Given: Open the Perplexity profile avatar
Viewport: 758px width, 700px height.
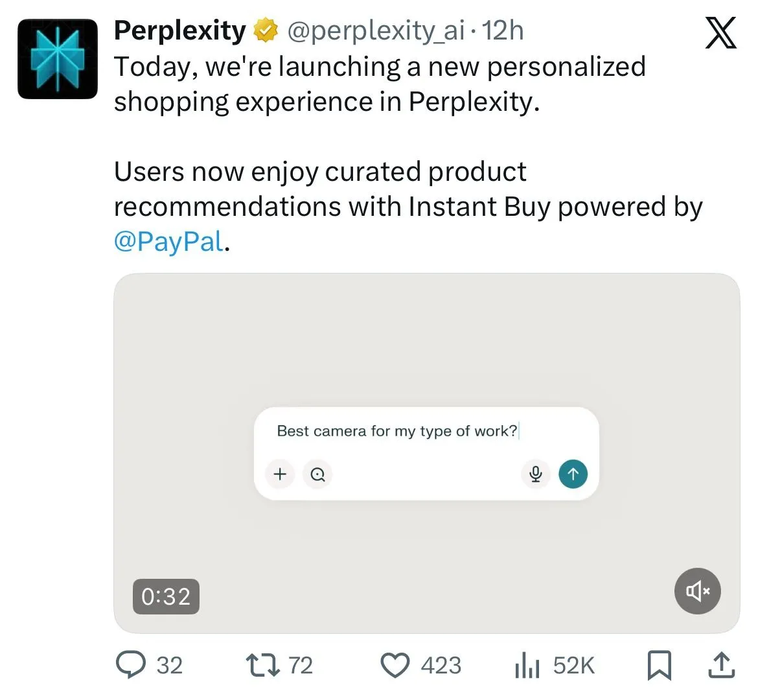Looking at the screenshot, I should (57, 59).
